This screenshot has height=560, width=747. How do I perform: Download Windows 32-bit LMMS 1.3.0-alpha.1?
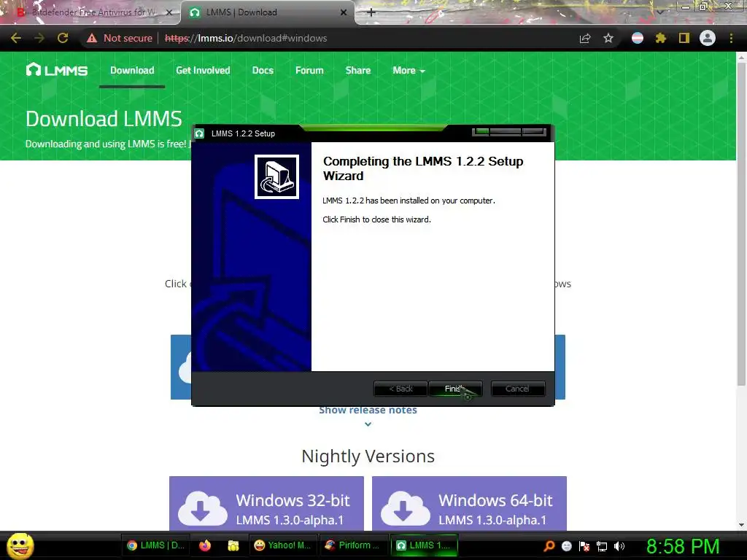click(266, 503)
